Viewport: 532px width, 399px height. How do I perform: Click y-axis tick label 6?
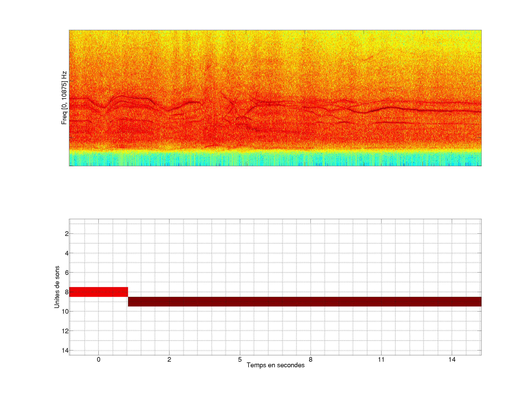point(67,273)
